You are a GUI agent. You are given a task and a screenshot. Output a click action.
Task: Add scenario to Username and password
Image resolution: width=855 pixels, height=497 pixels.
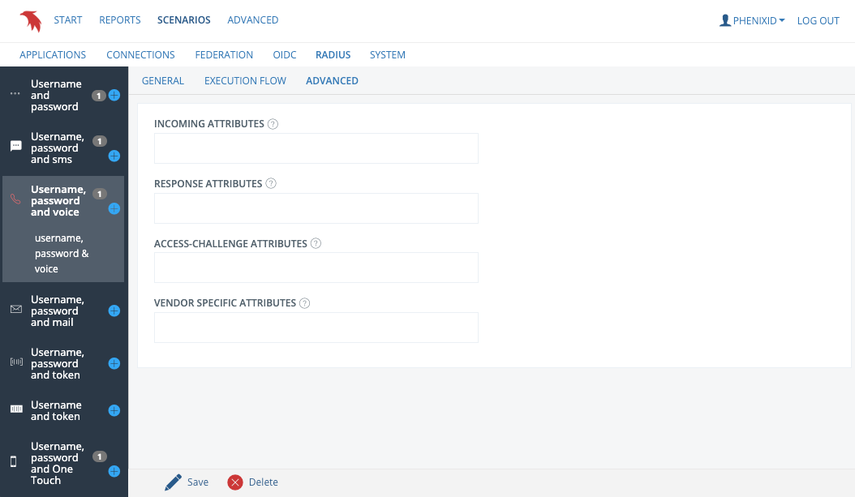coord(114,95)
